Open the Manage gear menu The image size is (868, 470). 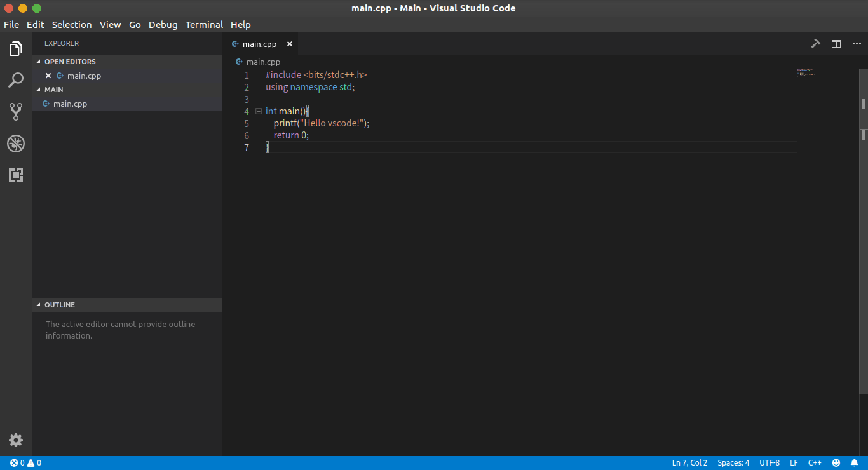tap(15, 440)
